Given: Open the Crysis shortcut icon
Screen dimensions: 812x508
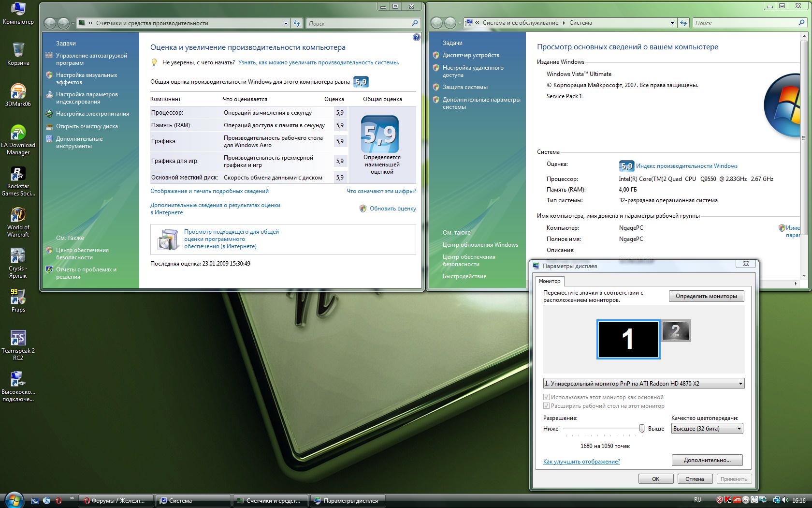Looking at the screenshot, I should 18,263.
